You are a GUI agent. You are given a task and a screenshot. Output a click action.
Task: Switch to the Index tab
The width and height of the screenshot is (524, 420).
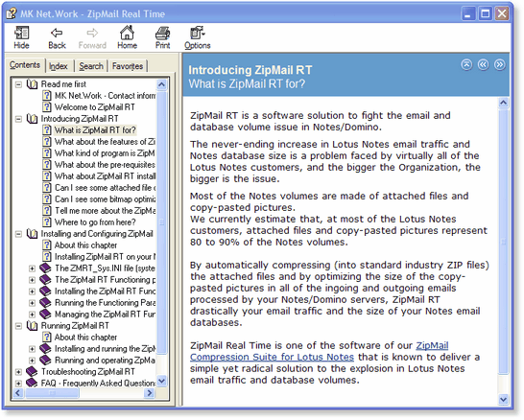59,66
